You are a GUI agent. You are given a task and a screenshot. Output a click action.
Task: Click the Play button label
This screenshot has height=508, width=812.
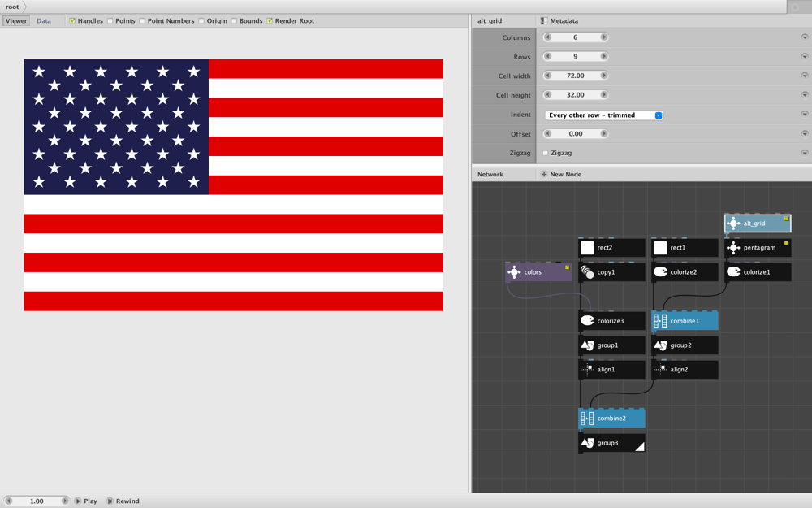tap(91, 501)
